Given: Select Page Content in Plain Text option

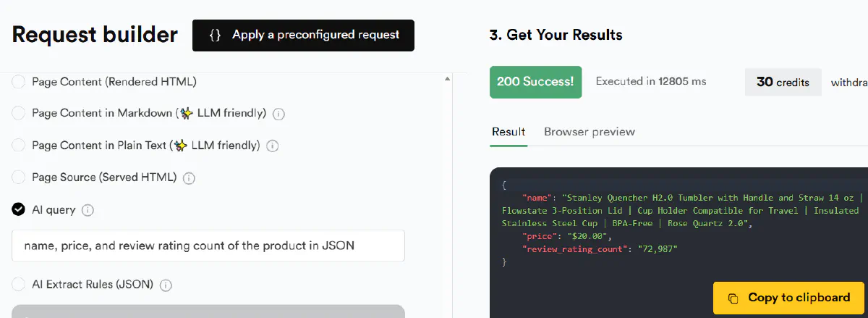Looking at the screenshot, I should pyautogui.click(x=18, y=146).
